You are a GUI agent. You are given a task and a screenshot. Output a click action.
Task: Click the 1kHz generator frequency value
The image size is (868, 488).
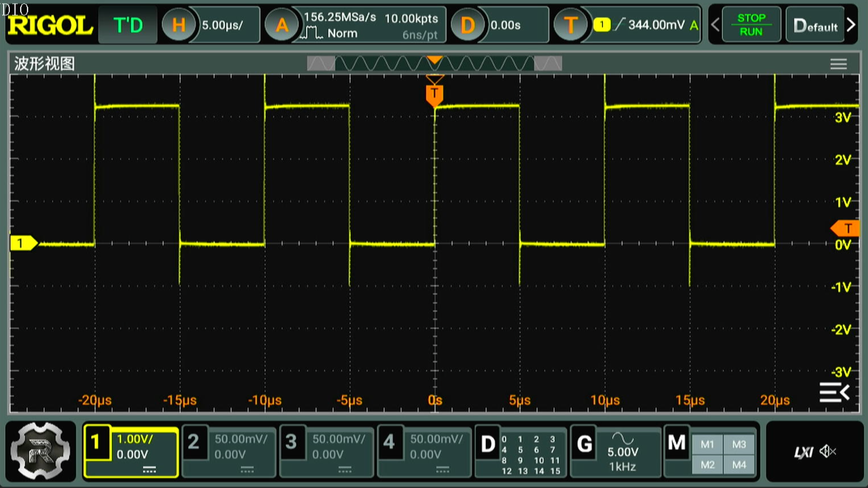pos(623,467)
